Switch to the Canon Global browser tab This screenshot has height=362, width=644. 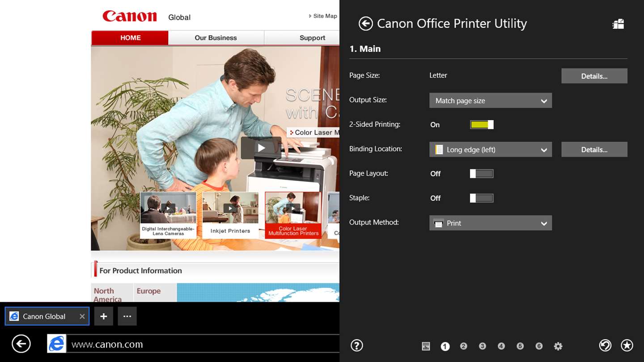pos(47,316)
